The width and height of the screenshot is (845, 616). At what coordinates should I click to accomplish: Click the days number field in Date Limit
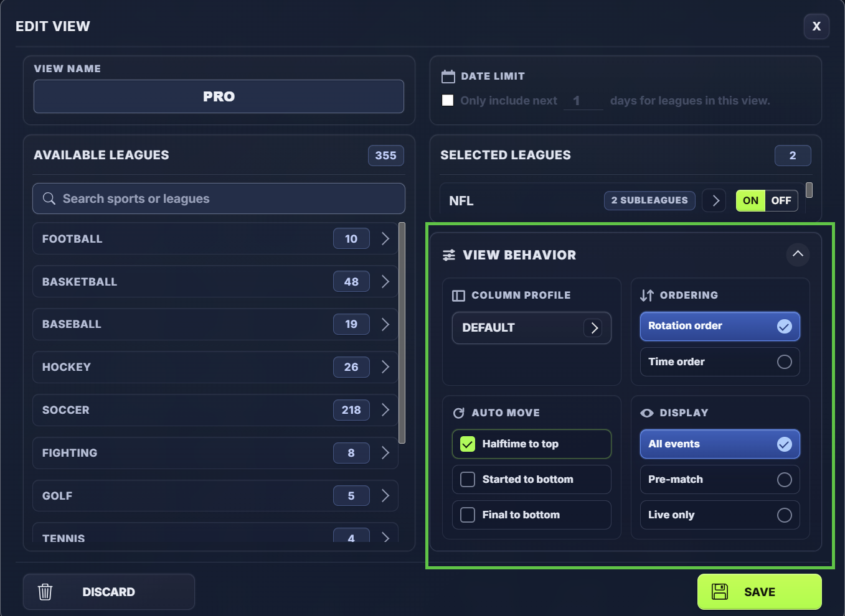coord(583,101)
